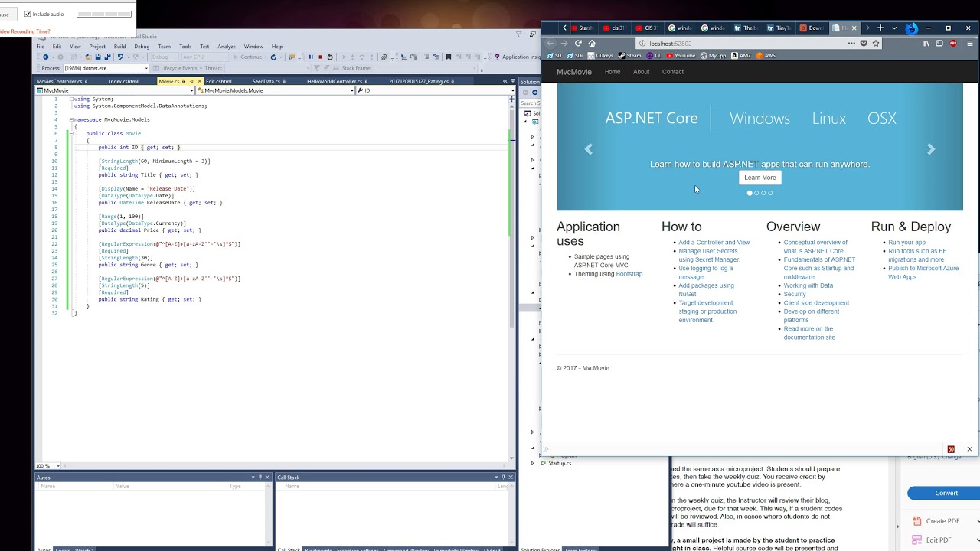
Task: Collapse the namespace MvcMovie.Models region
Action: coord(71,119)
